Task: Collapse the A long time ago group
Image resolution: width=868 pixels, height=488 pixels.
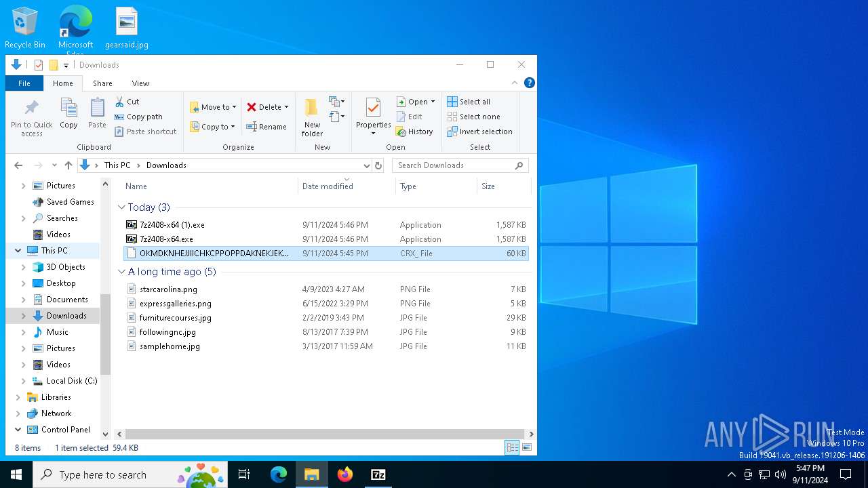Action: click(x=121, y=272)
